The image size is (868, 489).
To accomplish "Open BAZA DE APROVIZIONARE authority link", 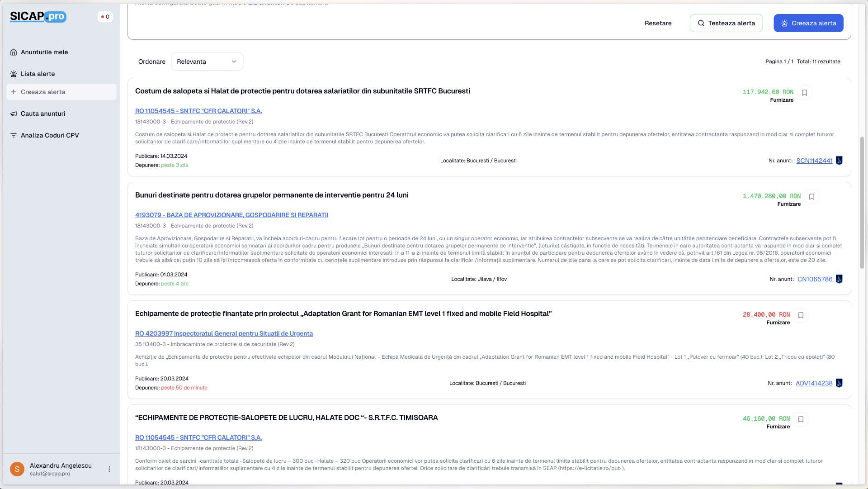I will 231,215.
